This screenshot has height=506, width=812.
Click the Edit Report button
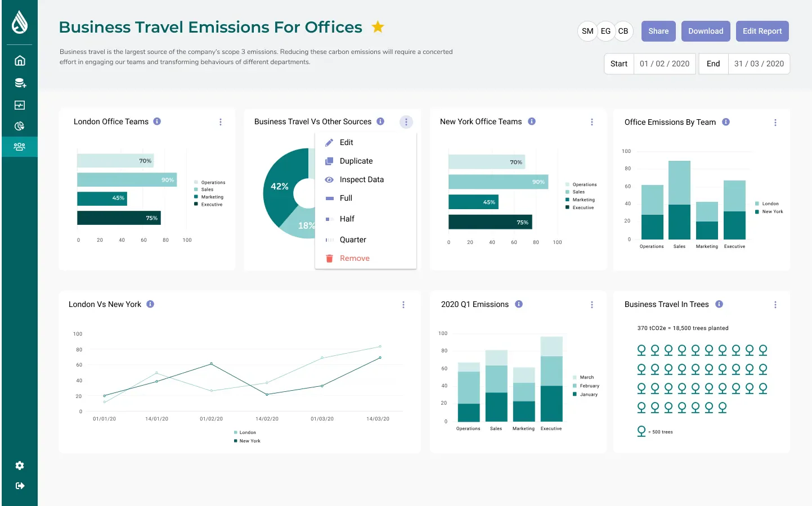[x=762, y=31]
